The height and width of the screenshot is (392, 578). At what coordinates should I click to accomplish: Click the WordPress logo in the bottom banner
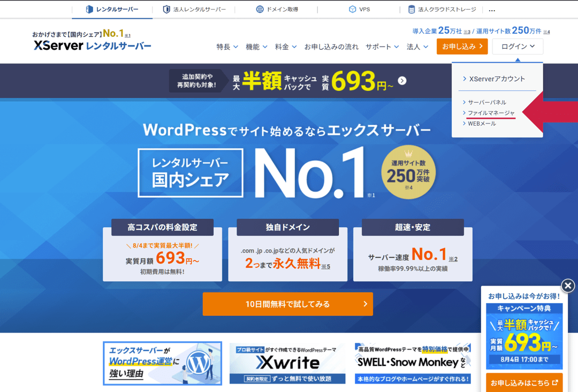[199, 363]
